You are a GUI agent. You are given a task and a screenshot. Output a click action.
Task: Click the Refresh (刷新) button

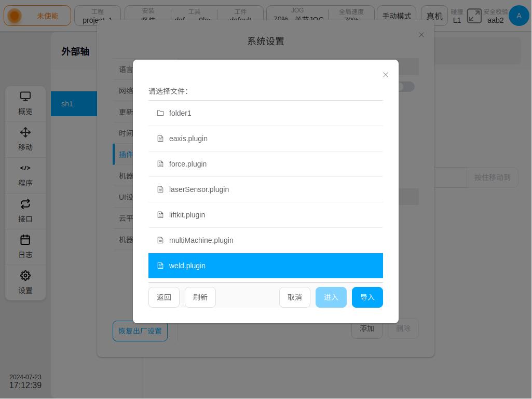point(200,297)
